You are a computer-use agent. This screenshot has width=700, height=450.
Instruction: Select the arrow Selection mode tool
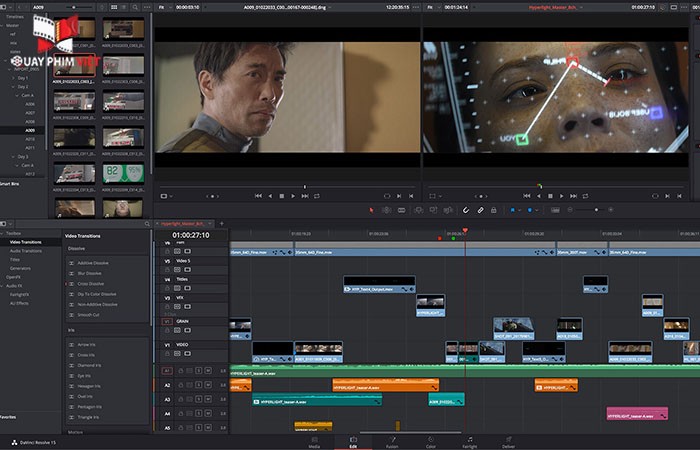(x=372, y=210)
